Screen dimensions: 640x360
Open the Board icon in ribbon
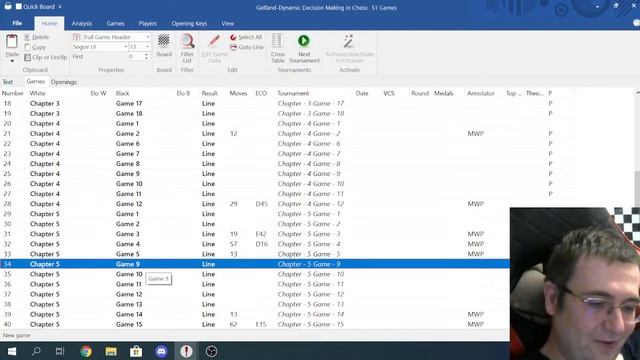pos(164,40)
